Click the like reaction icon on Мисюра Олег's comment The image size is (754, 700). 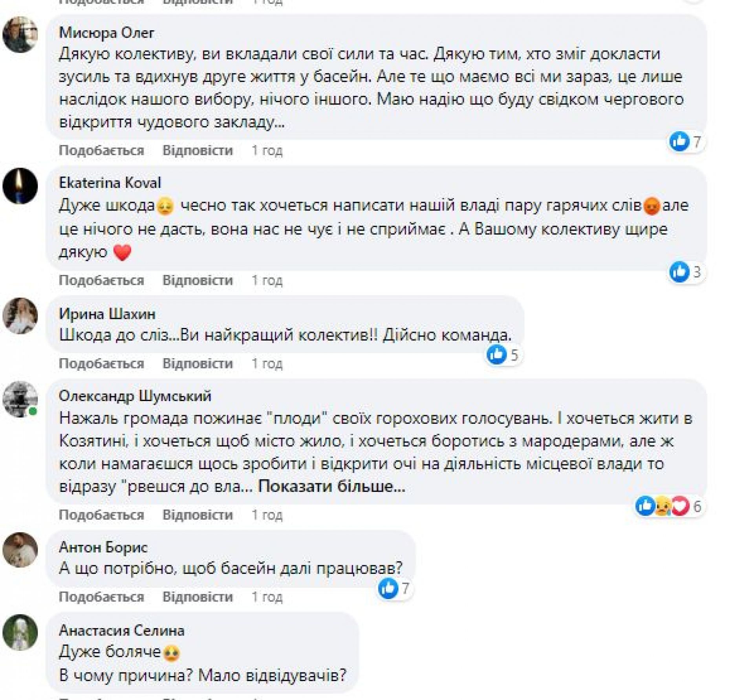(679, 141)
